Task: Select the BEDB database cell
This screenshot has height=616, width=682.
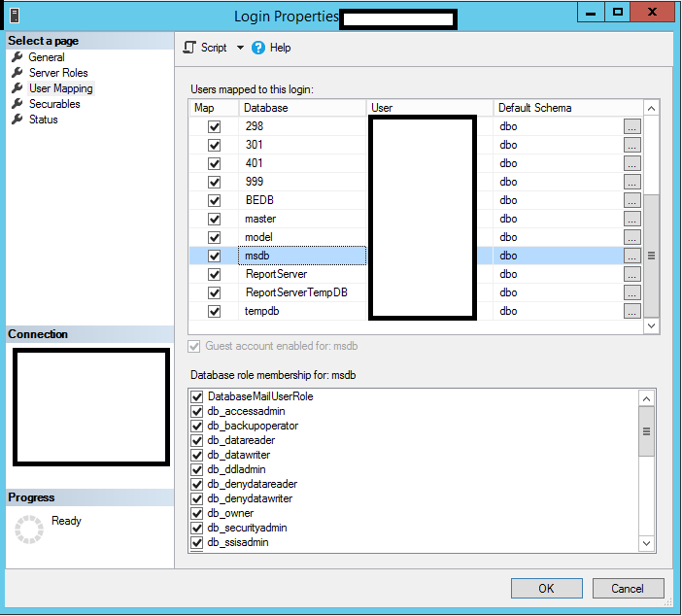Action: (303, 200)
